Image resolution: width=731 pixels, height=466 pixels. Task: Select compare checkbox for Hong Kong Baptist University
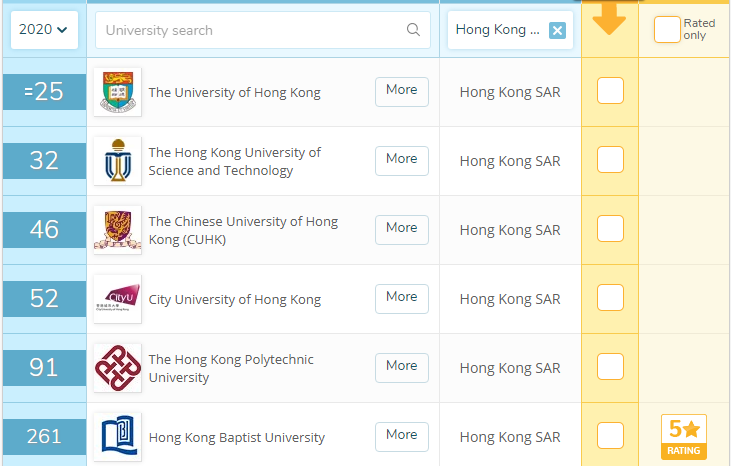coord(610,435)
